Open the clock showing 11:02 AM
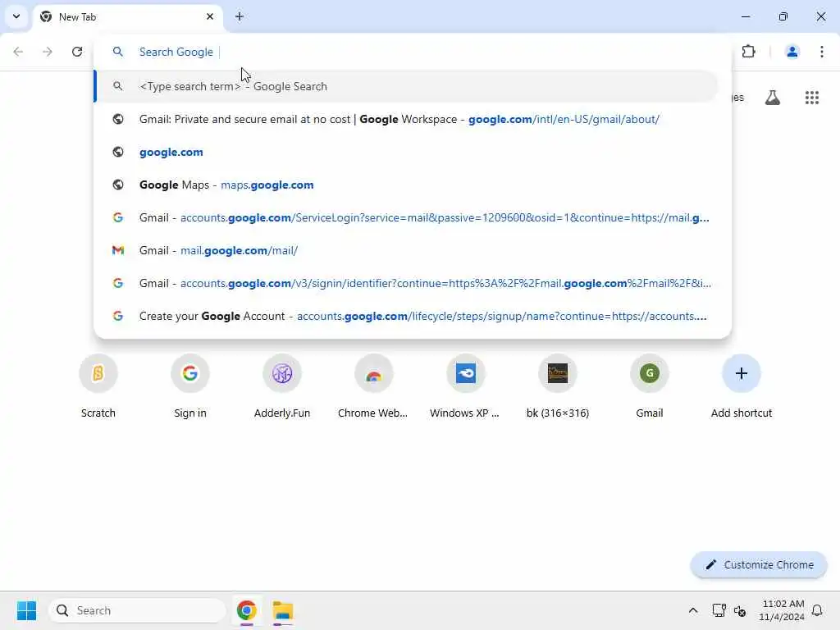The image size is (840, 630). [x=782, y=610]
